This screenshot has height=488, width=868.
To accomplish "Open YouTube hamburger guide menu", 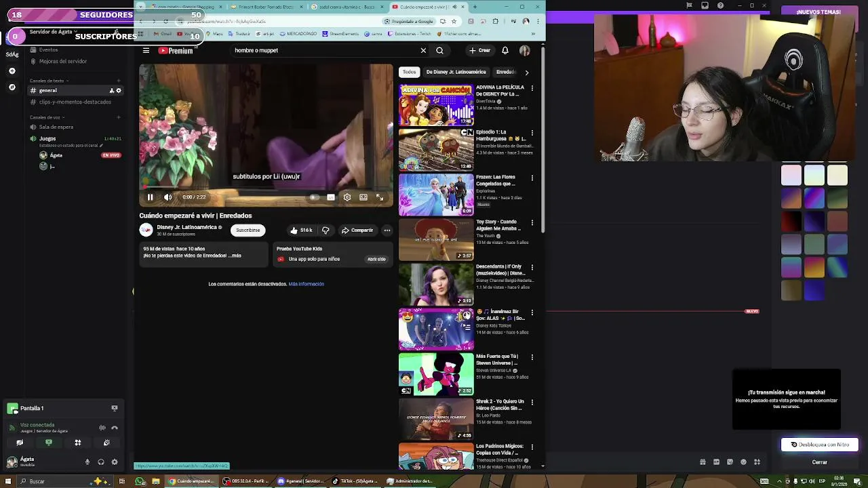I will [146, 50].
